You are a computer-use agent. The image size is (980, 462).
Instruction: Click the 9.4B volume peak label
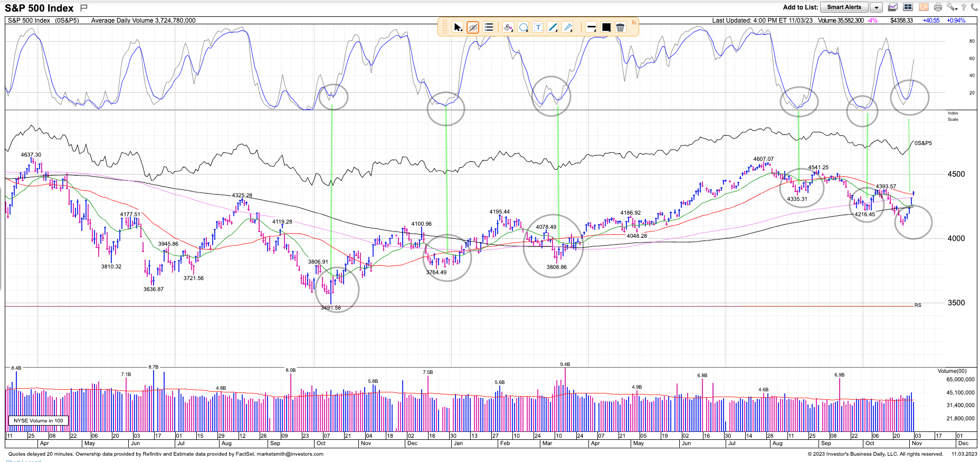point(565,364)
